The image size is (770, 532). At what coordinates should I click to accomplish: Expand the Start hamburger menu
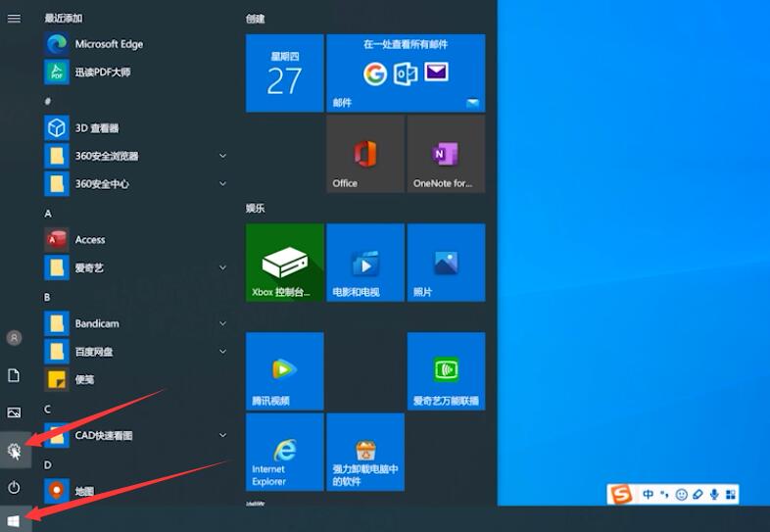[x=15, y=19]
